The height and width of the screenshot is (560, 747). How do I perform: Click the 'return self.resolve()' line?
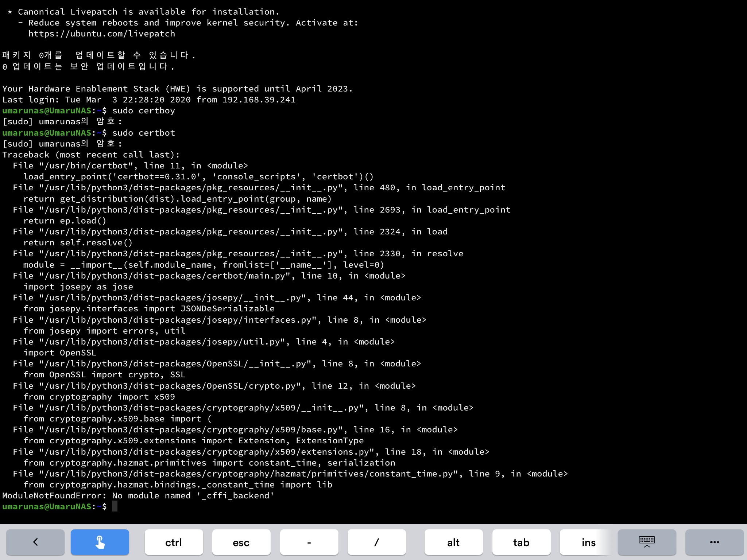[78, 243]
